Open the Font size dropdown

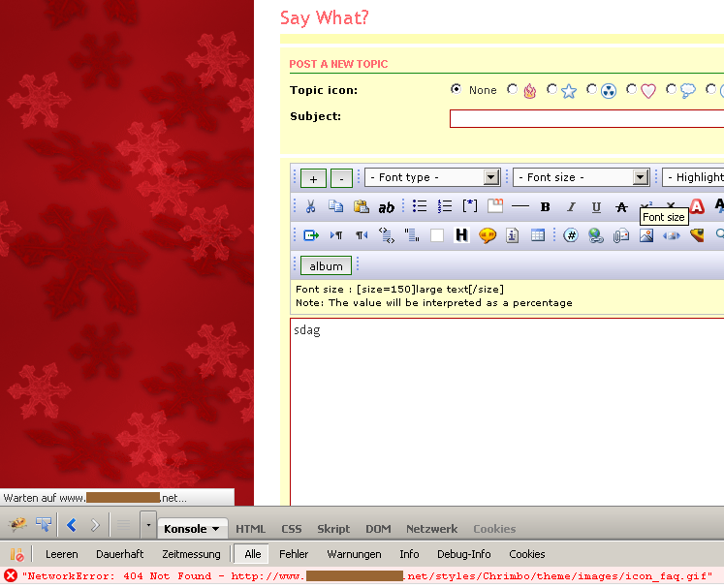pos(581,177)
